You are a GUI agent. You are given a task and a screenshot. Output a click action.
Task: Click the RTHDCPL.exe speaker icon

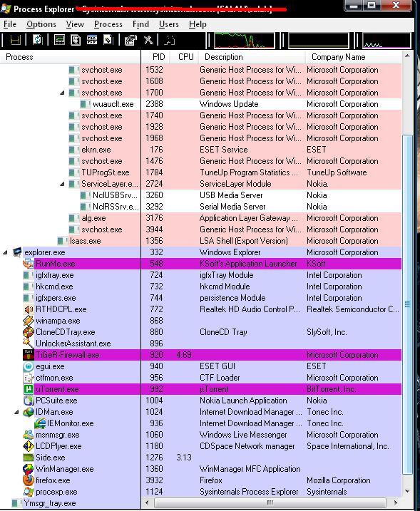pyautogui.click(x=29, y=309)
